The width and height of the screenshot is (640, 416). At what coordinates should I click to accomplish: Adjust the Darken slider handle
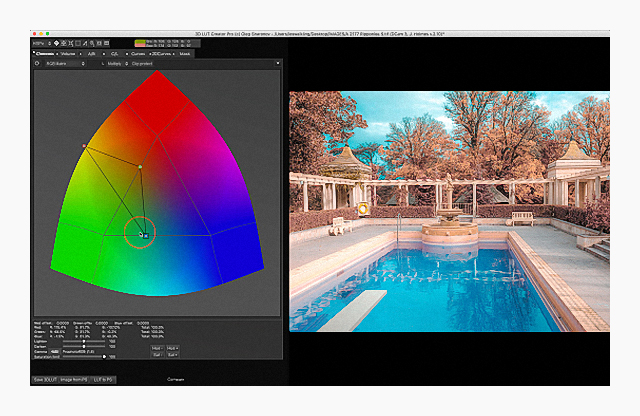(84, 347)
